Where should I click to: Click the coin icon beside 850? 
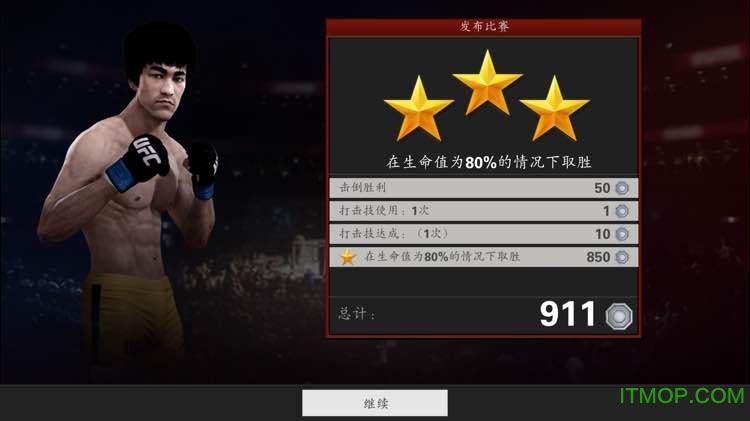point(622,257)
